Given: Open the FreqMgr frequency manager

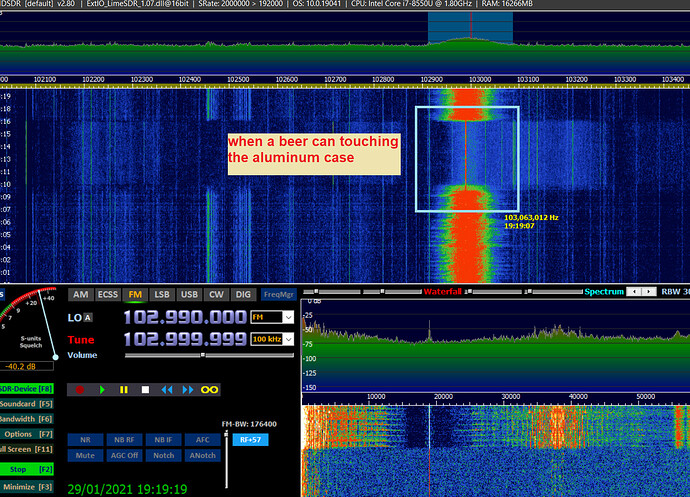Looking at the screenshot, I should coord(279,295).
